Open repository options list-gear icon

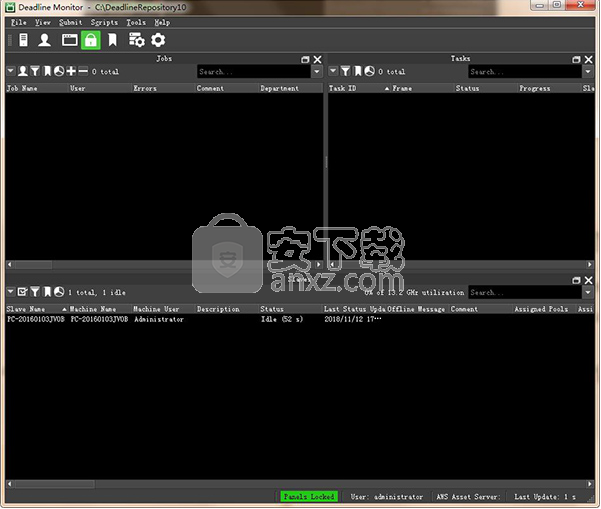pos(137,40)
